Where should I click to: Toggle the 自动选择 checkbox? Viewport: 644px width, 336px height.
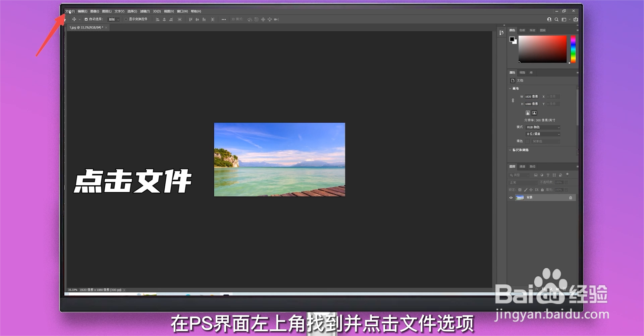click(x=86, y=19)
